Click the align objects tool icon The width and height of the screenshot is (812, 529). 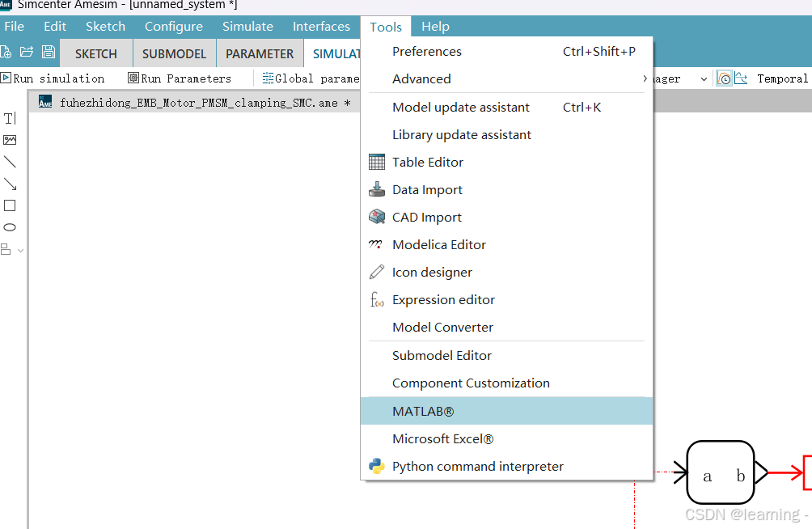6,250
